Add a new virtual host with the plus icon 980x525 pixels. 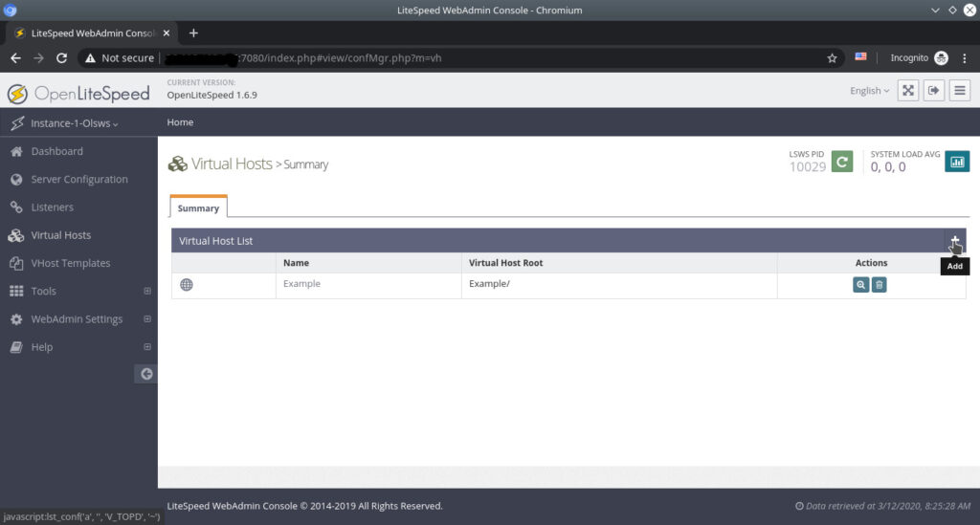click(954, 240)
